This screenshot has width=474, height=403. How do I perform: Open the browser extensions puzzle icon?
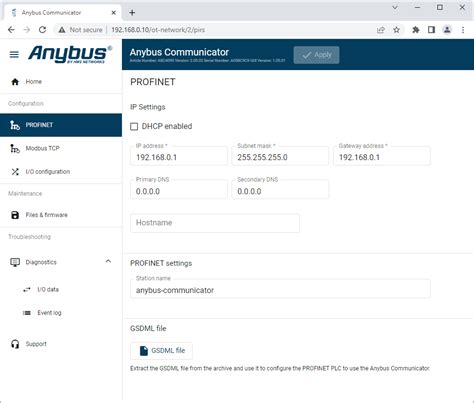[416, 30]
